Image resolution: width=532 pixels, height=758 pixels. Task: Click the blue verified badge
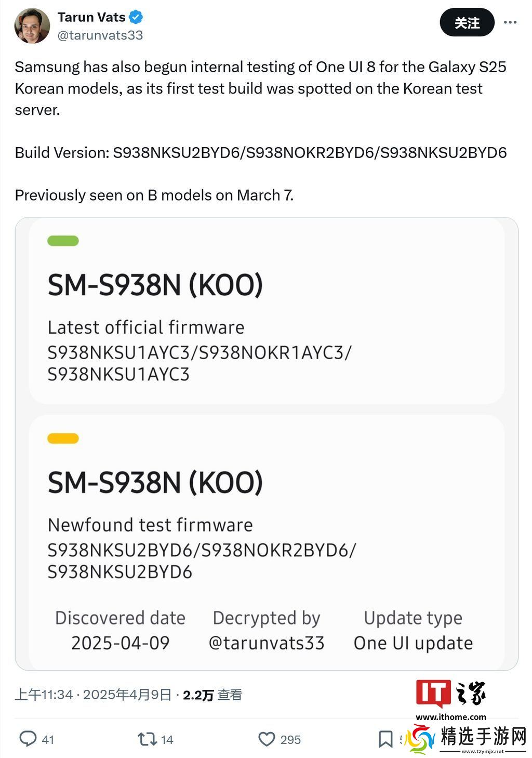pyautogui.click(x=136, y=17)
